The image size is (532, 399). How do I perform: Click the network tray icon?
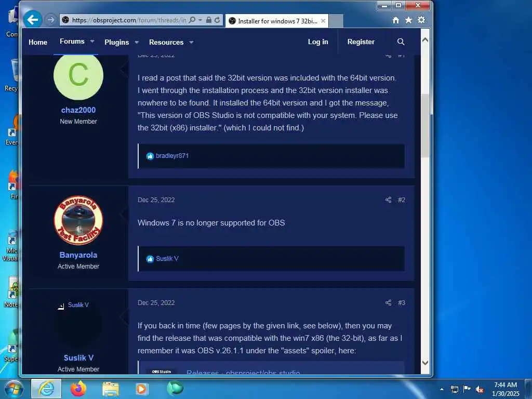point(455,389)
